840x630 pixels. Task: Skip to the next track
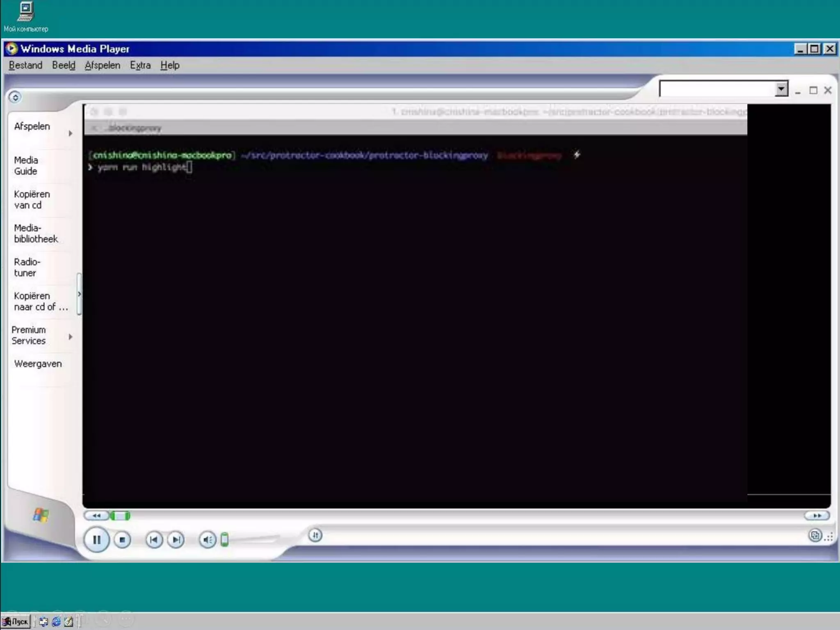pyautogui.click(x=176, y=540)
